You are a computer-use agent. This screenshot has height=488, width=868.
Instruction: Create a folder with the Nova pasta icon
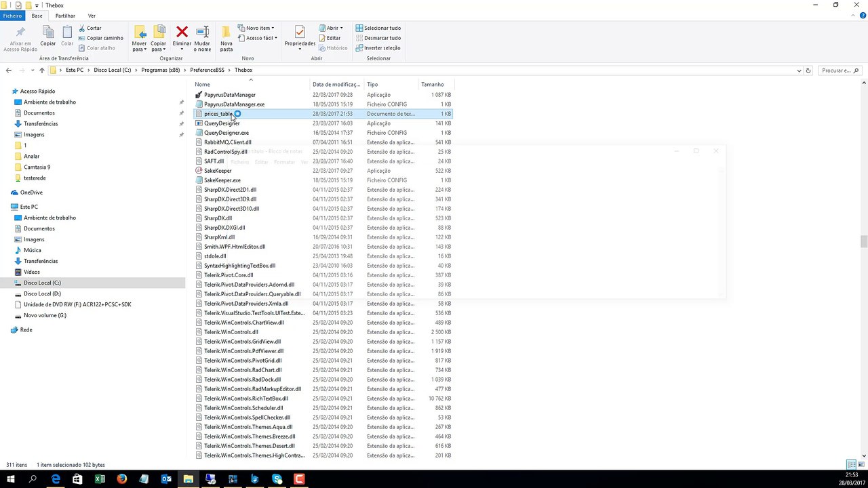[226, 32]
